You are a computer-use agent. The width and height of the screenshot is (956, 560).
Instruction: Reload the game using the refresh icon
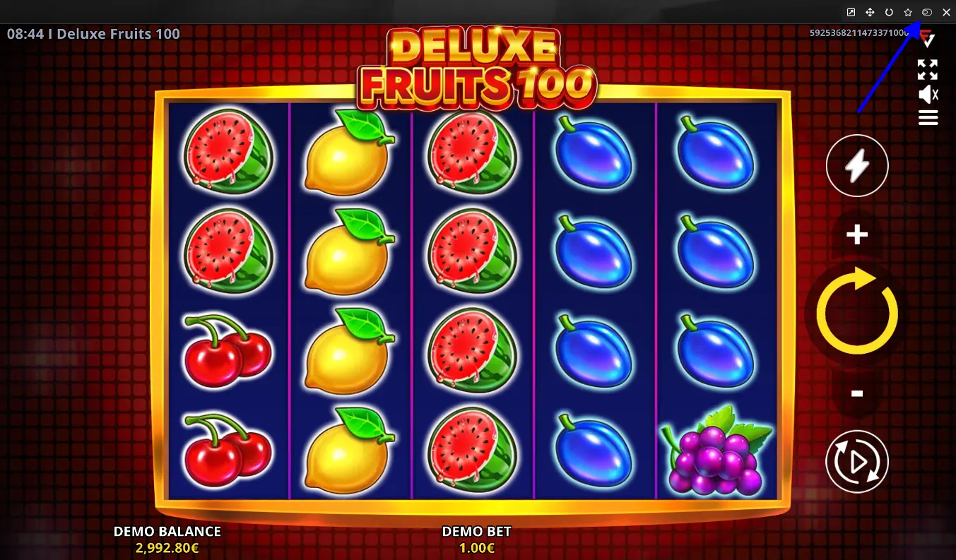tap(889, 12)
